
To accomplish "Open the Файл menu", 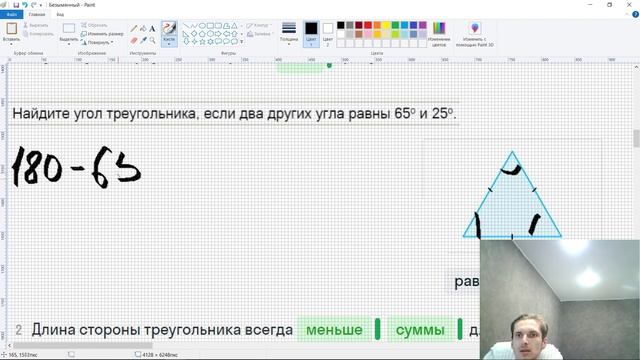I will pos(11,15).
